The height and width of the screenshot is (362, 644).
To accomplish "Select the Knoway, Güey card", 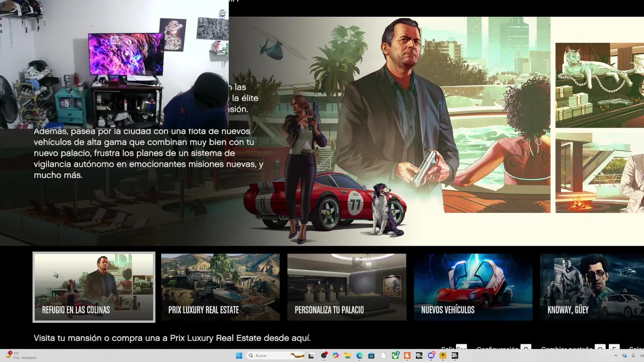I will point(592,287).
